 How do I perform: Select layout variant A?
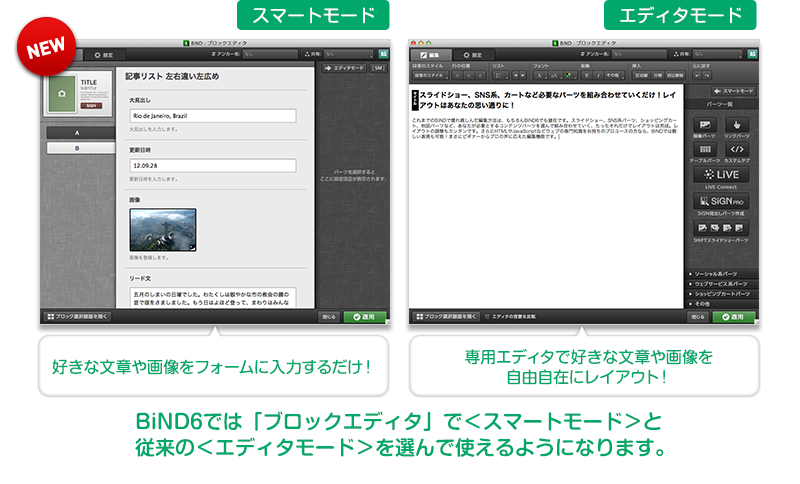point(81,133)
